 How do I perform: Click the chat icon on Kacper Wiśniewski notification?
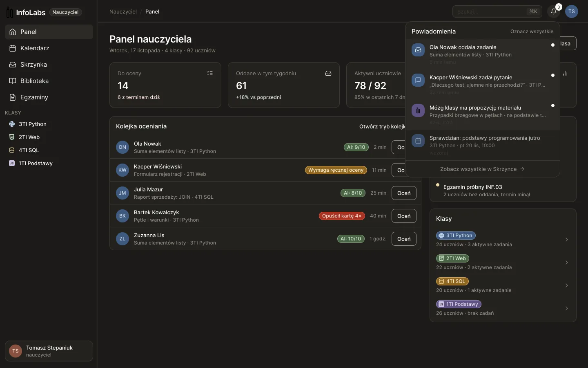tap(418, 81)
